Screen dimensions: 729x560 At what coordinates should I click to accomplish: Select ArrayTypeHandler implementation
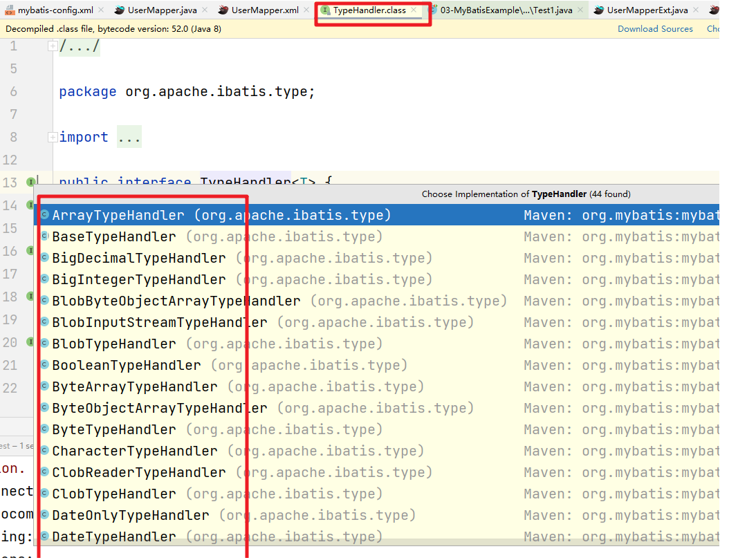coord(376,215)
